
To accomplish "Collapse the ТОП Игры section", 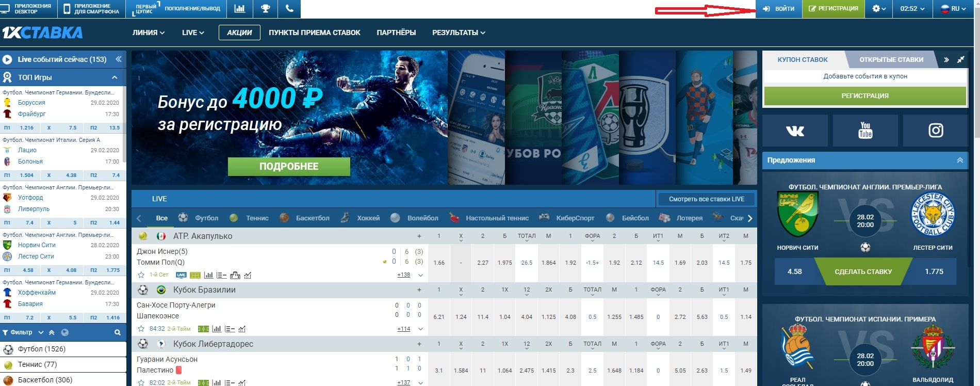I will tap(115, 77).
